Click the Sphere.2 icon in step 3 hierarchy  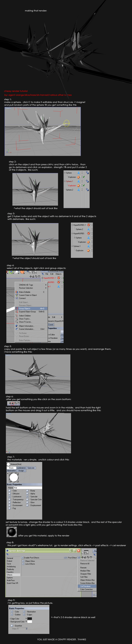pos(88,229)
